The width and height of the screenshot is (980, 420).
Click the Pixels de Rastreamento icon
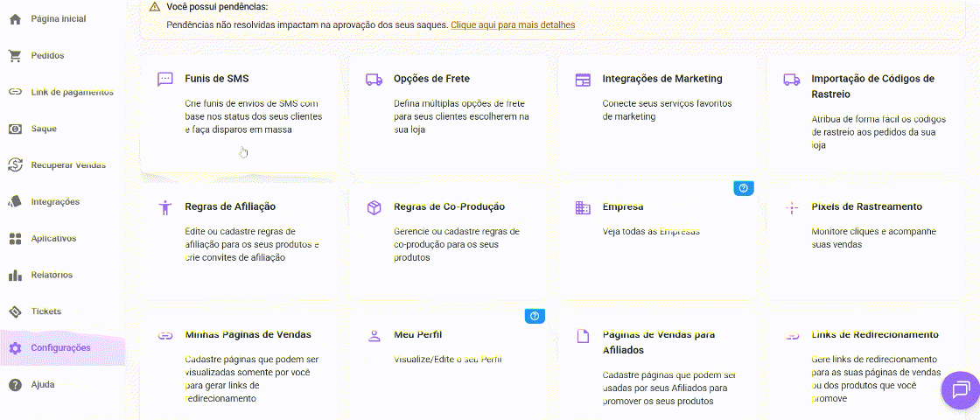click(792, 207)
